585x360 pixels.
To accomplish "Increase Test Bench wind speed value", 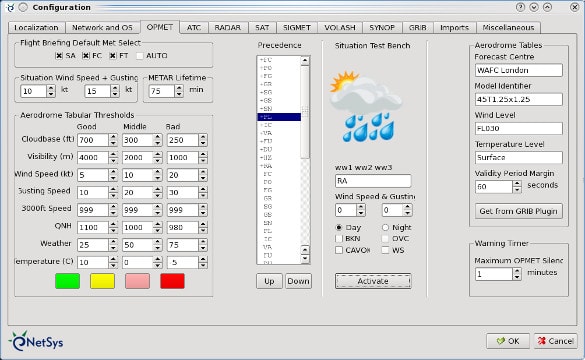I will click(x=361, y=207).
